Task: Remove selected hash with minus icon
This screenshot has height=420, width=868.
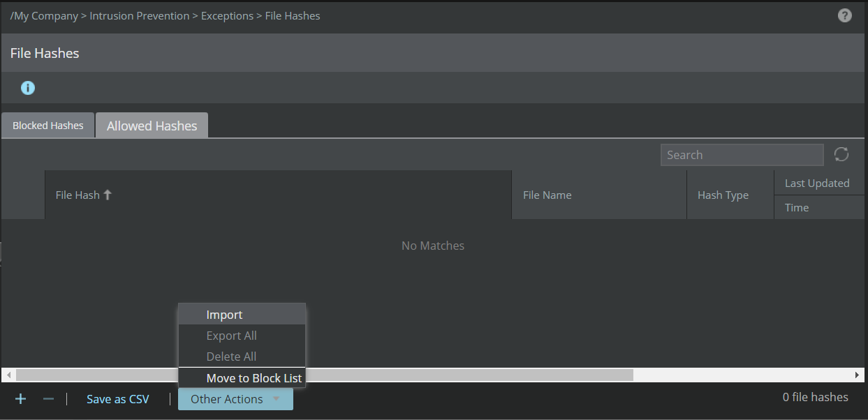Action: coord(48,399)
